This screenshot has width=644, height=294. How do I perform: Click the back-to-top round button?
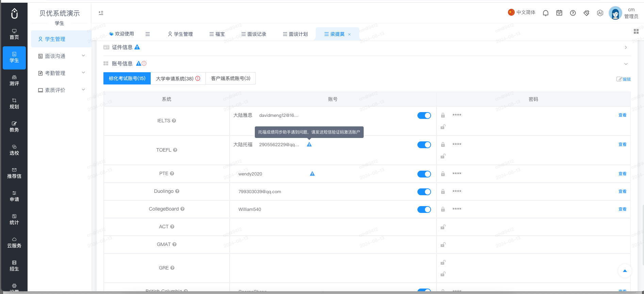[x=625, y=271]
